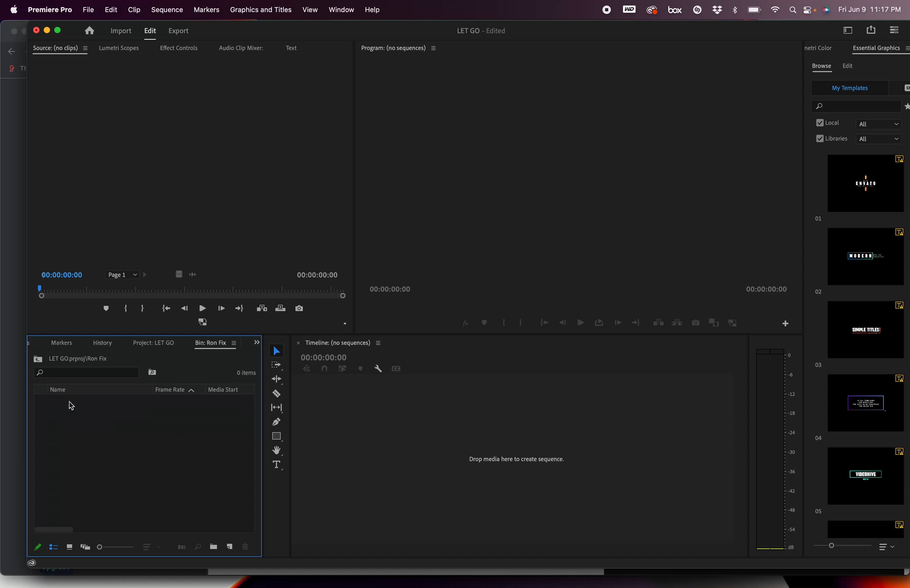
Task: Select the Track Select Forward tool
Action: pos(276,365)
